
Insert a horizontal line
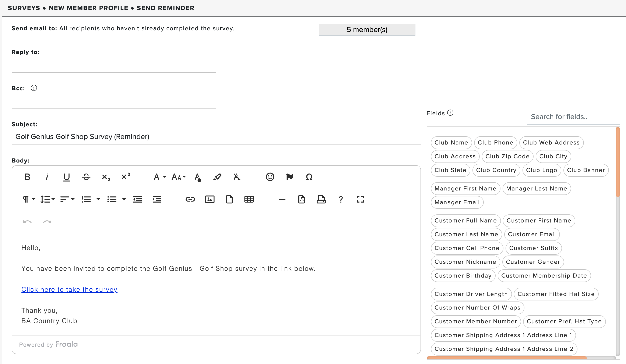(282, 199)
